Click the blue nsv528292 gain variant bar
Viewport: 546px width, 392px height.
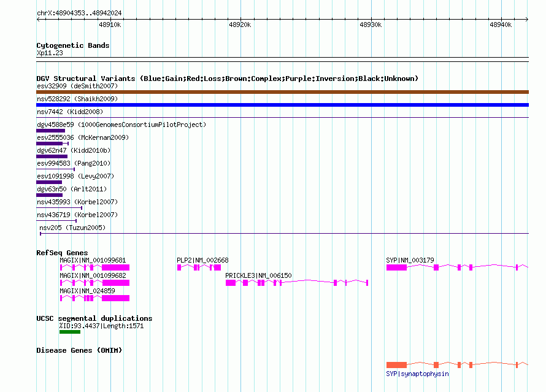[282, 105]
